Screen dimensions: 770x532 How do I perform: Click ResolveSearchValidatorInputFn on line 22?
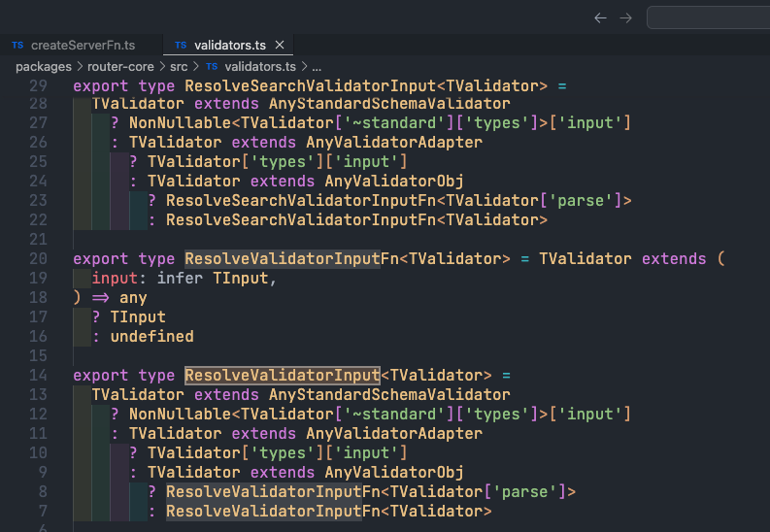click(x=301, y=219)
